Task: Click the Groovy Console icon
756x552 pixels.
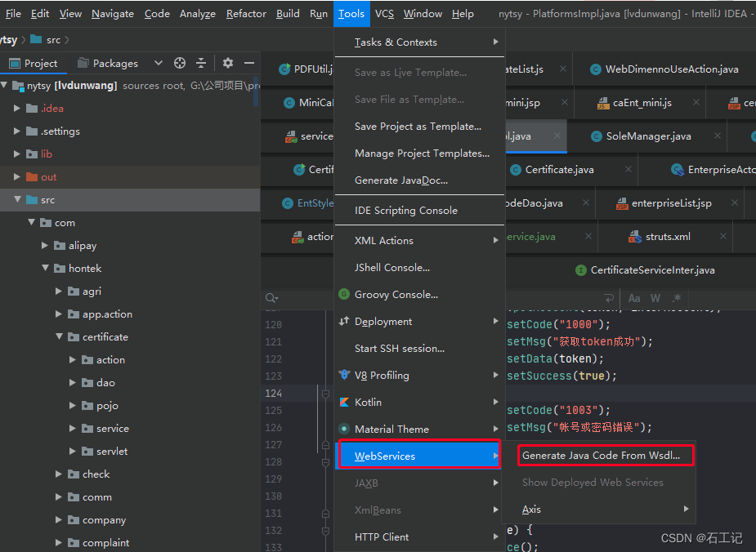Action: (344, 294)
